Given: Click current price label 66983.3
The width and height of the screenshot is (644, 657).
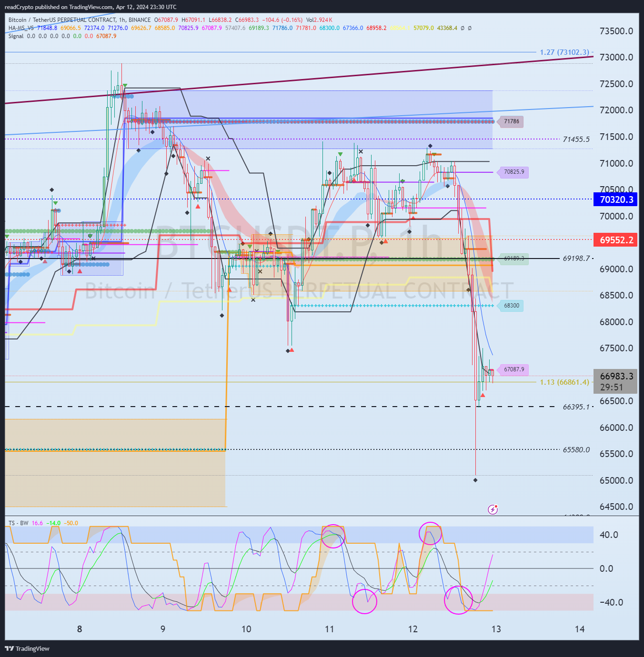Looking at the screenshot, I should 616,376.
